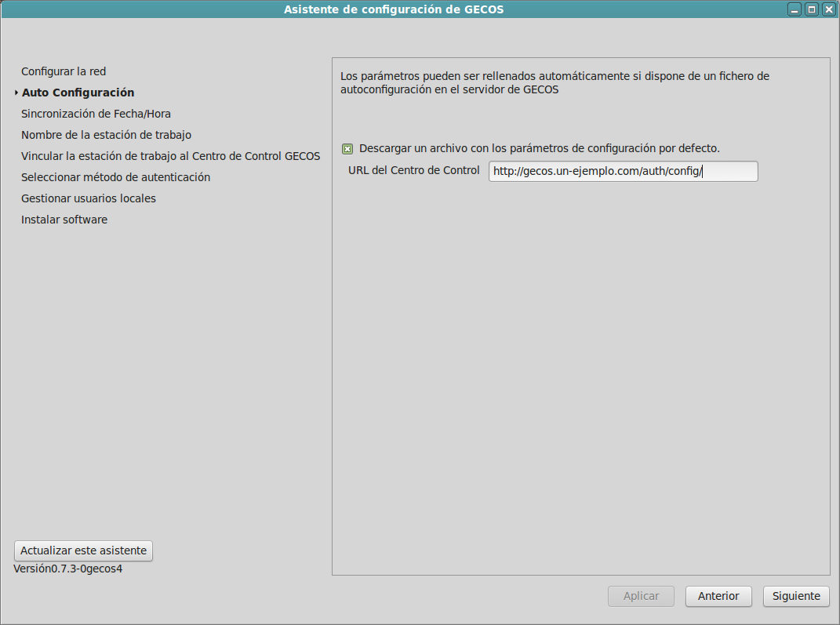Click the URL del Centro de Control label
Image resolution: width=840 pixels, height=625 pixels.
click(413, 170)
